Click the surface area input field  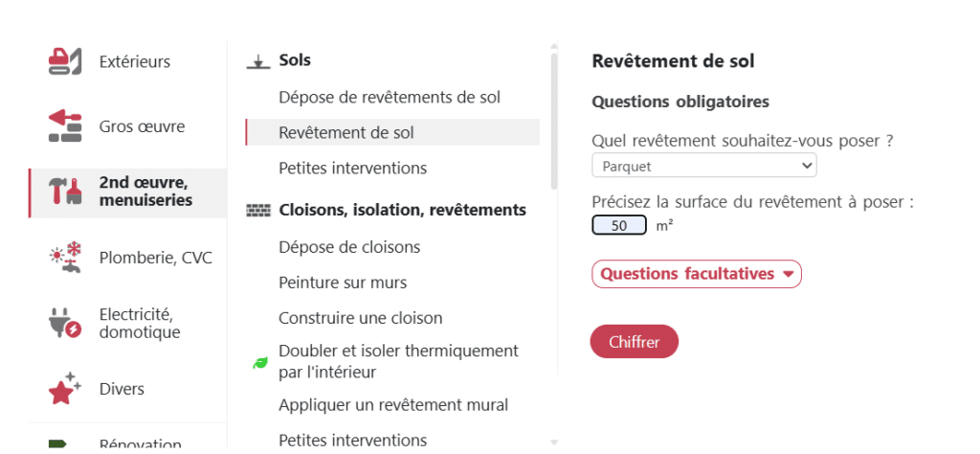point(619,226)
